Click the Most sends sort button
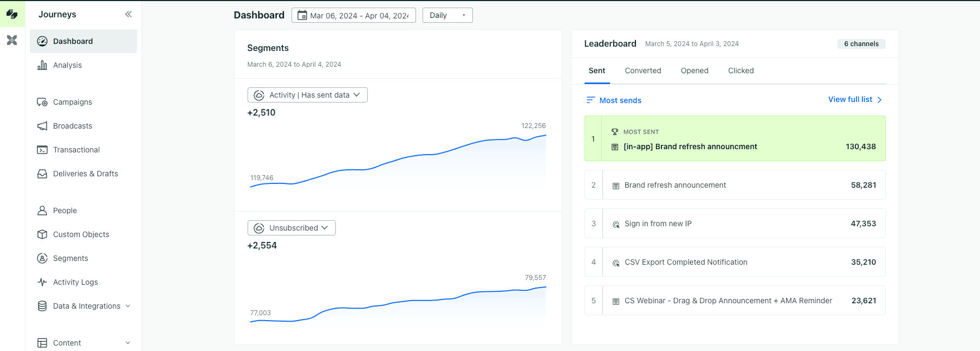Image resolution: width=980 pixels, height=351 pixels. click(x=614, y=100)
